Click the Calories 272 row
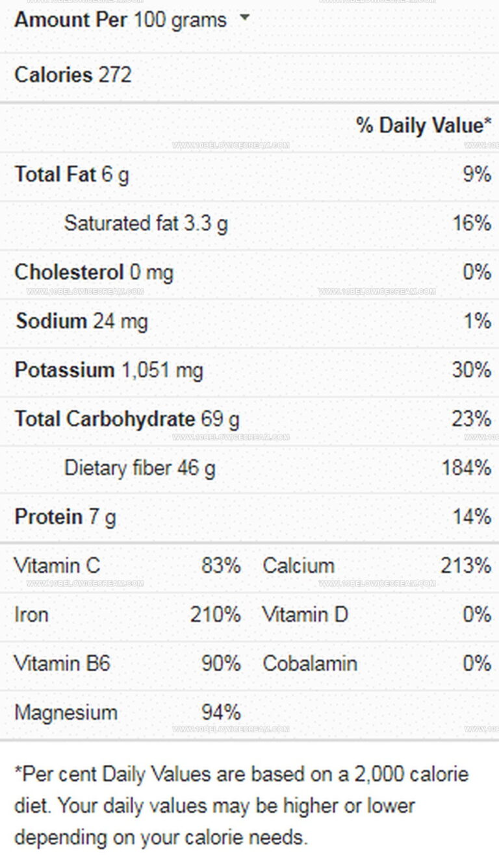Screen dimensions: 499x868 coord(249,75)
